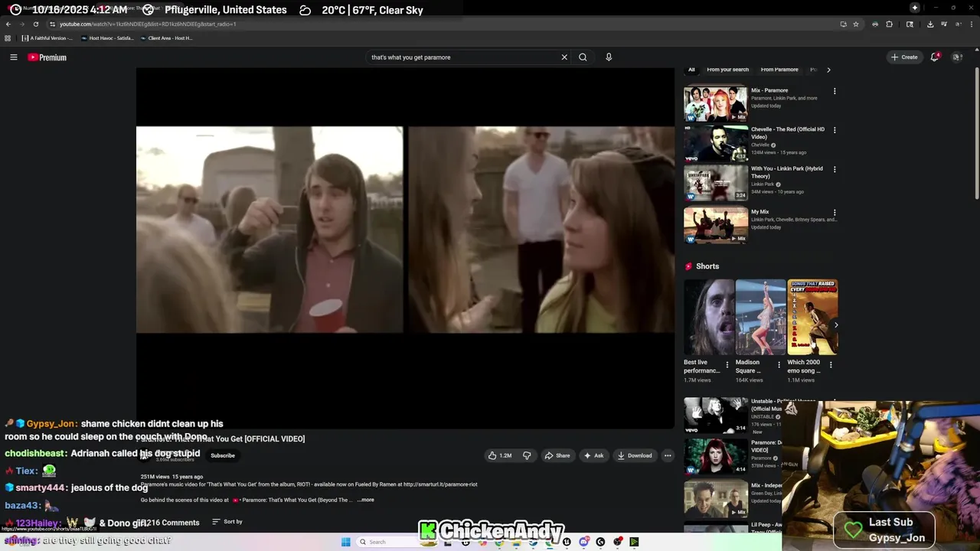Open 'Paramore: That's What You Get (Beyond The...' link
Viewport: 980px width, 551px height.
[x=292, y=500]
